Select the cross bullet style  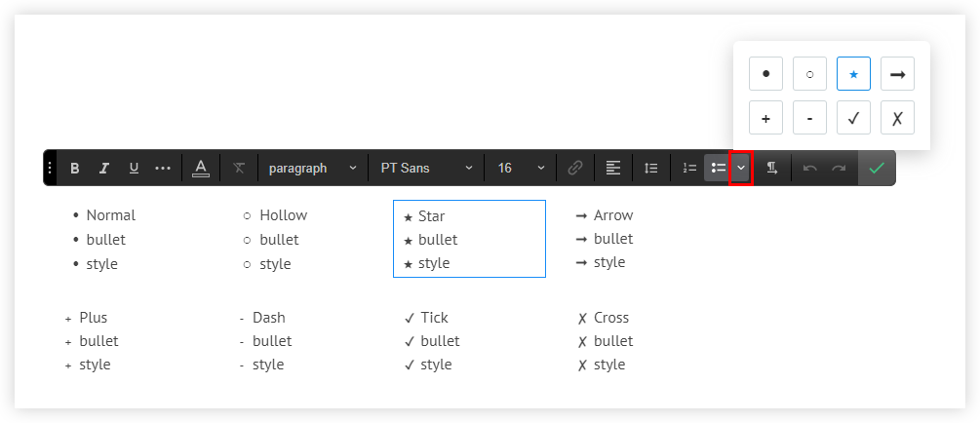(x=897, y=118)
